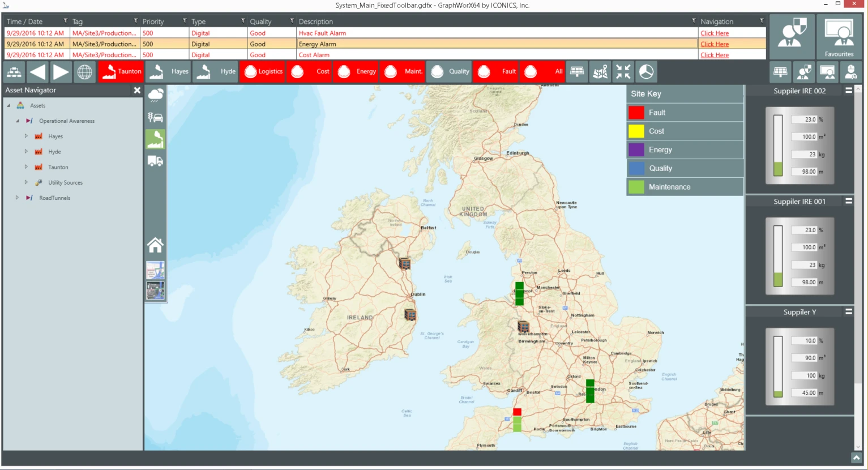Toggle the Quality alarm filter
The height and width of the screenshot is (470, 868).
450,72
